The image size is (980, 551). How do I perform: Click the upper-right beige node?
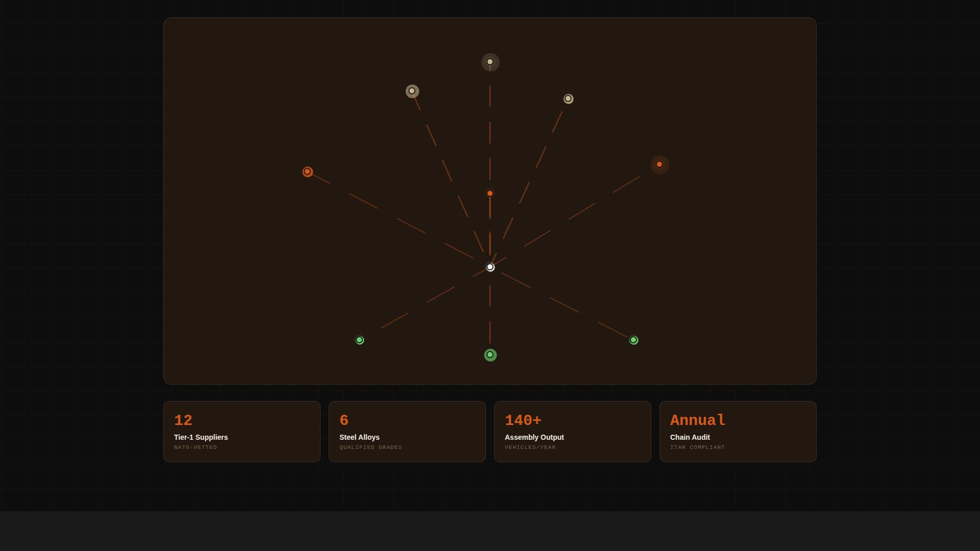(x=568, y=99)
